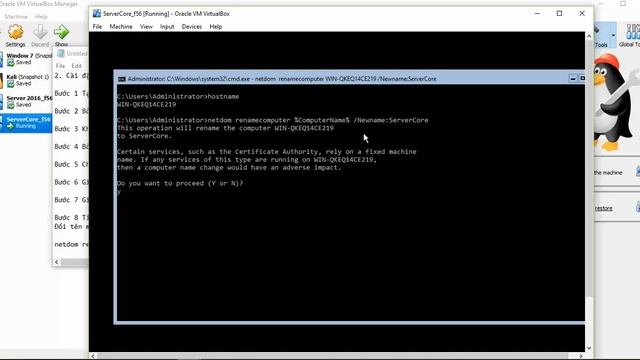Screen dimensions: 640x360
Task: Click Saved state icon of Kali VM
Action: coord(11,84)
